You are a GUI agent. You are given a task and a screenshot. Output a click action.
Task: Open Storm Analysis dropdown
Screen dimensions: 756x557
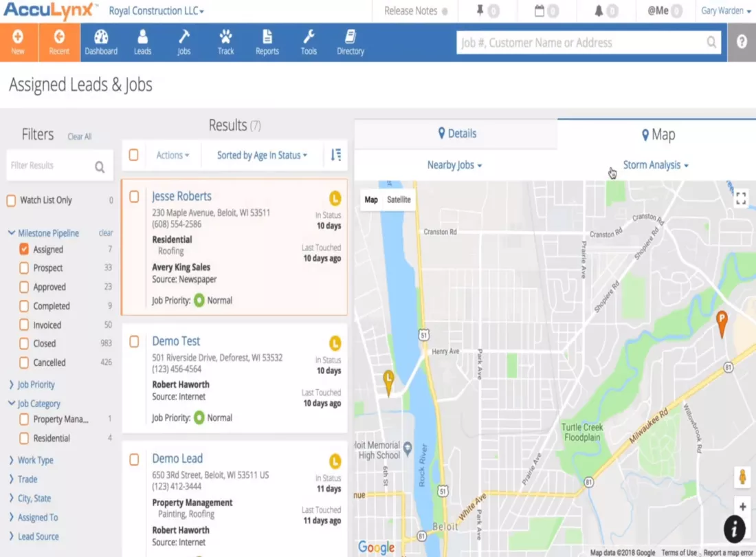coord(656,165)
